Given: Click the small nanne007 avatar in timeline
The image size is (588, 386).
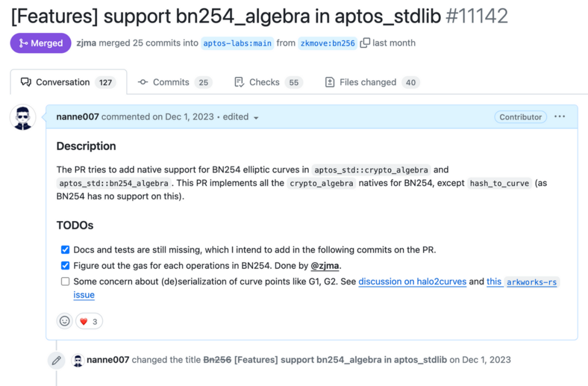Looking at the screenshot, I should tap(78, 360).
